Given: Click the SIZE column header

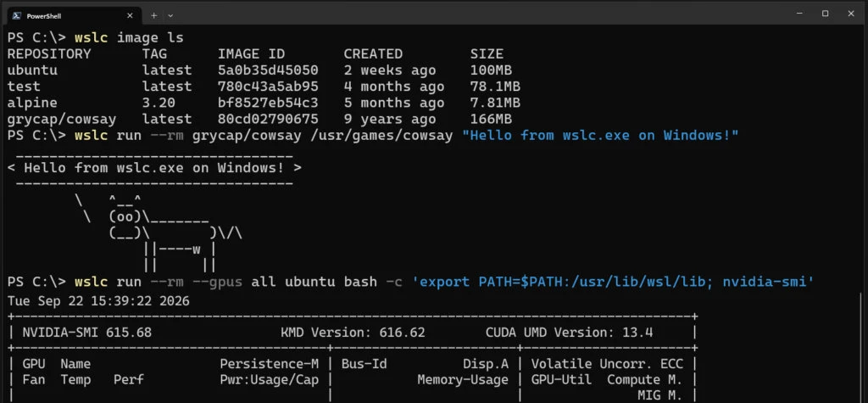Looking at the screenshot, I should tap(487, 54).
